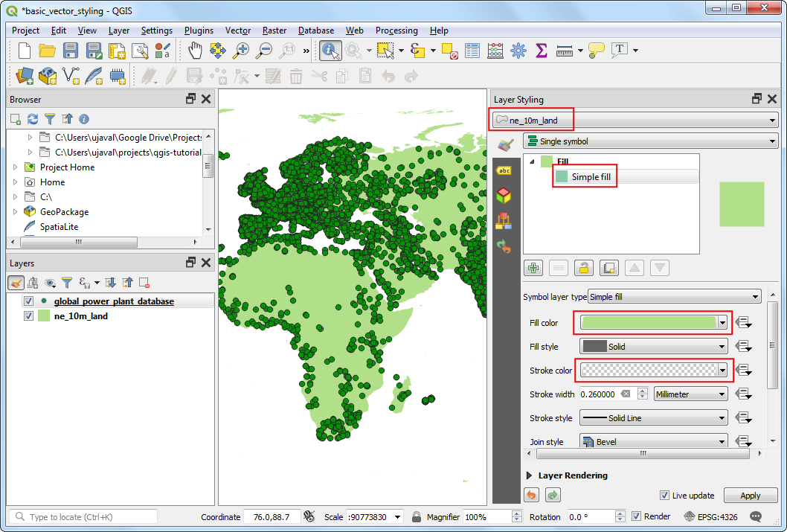Open the Layer Styling panel icon in Layers
This screenshot has height=532, width=787.
(16, 283)
